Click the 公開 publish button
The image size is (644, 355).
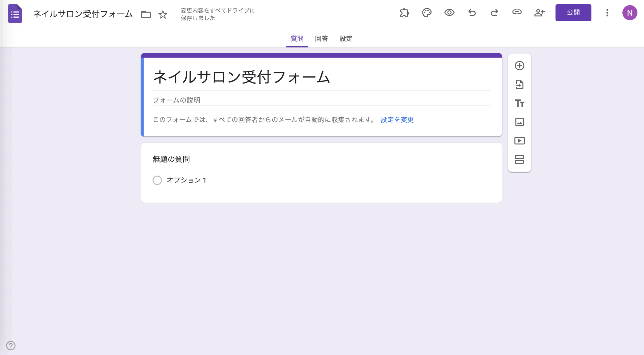coord(573,13)
